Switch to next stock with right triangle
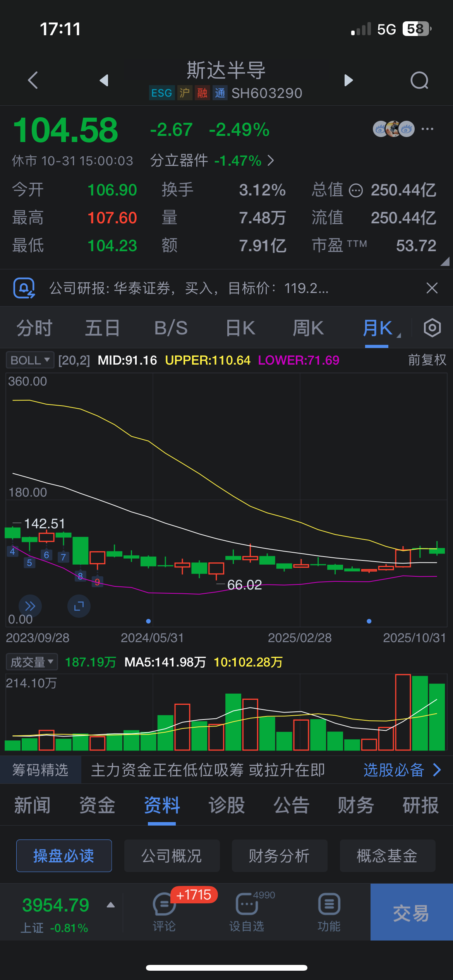The height and width of the screenshot is (980, 453). pyautogui.click(x=348, y=80)
